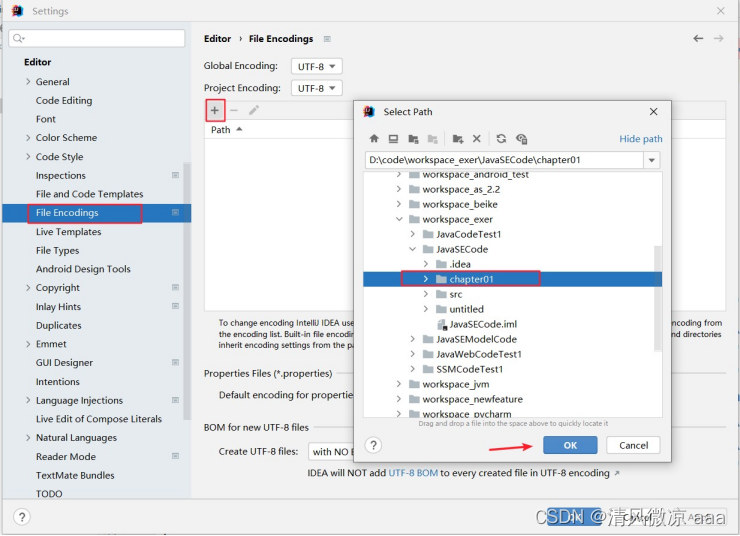740x536 pixels.
Task: Click the project-level icon beside the File Encodings breadcrumb
Action: (x=327, y=39)
